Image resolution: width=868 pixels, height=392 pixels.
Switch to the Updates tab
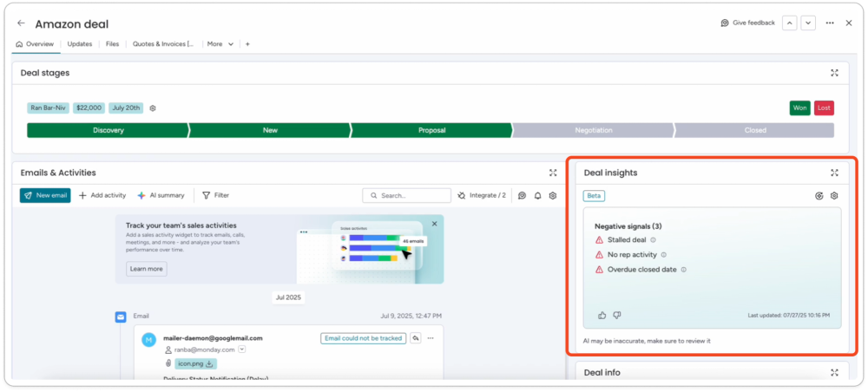pyautogui.click(x=80, y=44)
